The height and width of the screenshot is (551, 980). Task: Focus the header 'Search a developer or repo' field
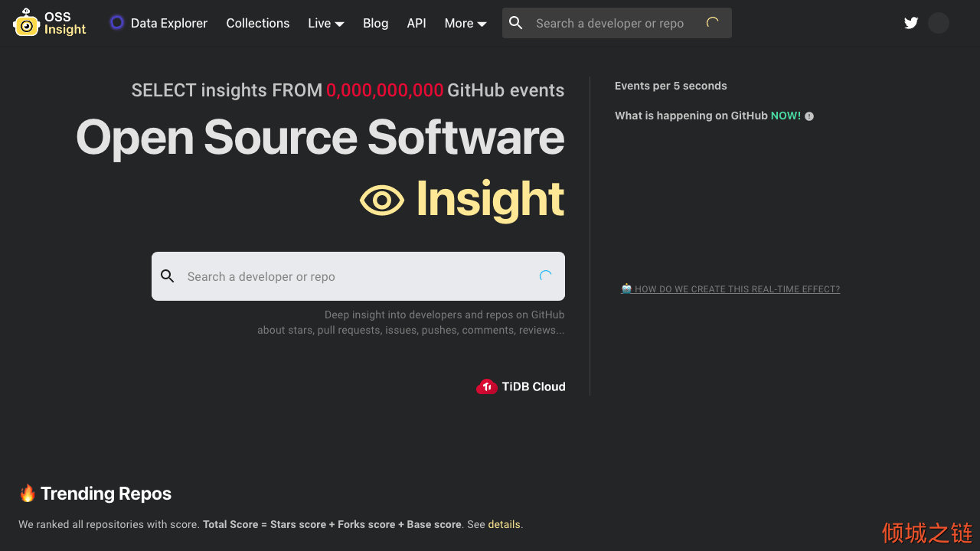click(617, 23)
